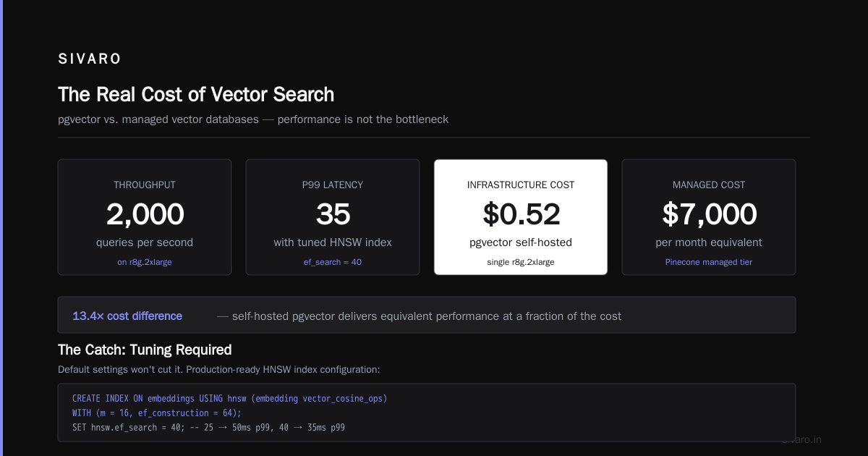This screenshot has height=456, width=868.
Task: Click the self-hosted pgvector performance banner text
Action: 420,316
